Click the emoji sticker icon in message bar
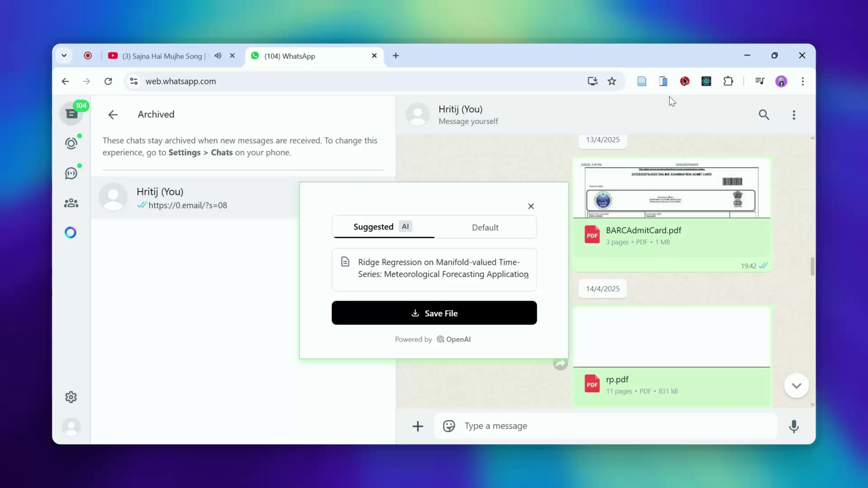The image size is (868, 488). pyautogui.click(x=449, y=426)
